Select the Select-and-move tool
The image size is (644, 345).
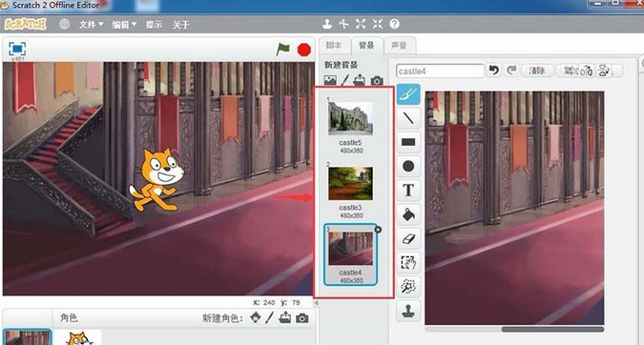pos(408,262)
